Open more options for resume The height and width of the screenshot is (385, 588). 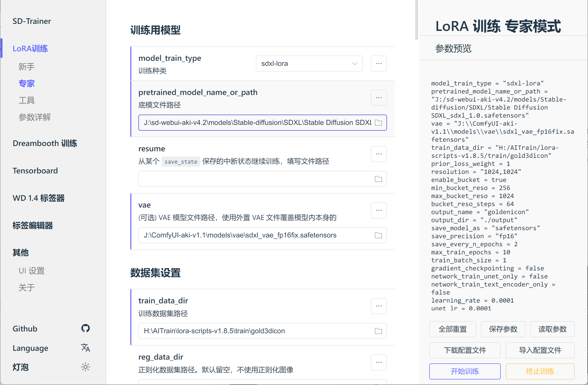tap(379, 154)
